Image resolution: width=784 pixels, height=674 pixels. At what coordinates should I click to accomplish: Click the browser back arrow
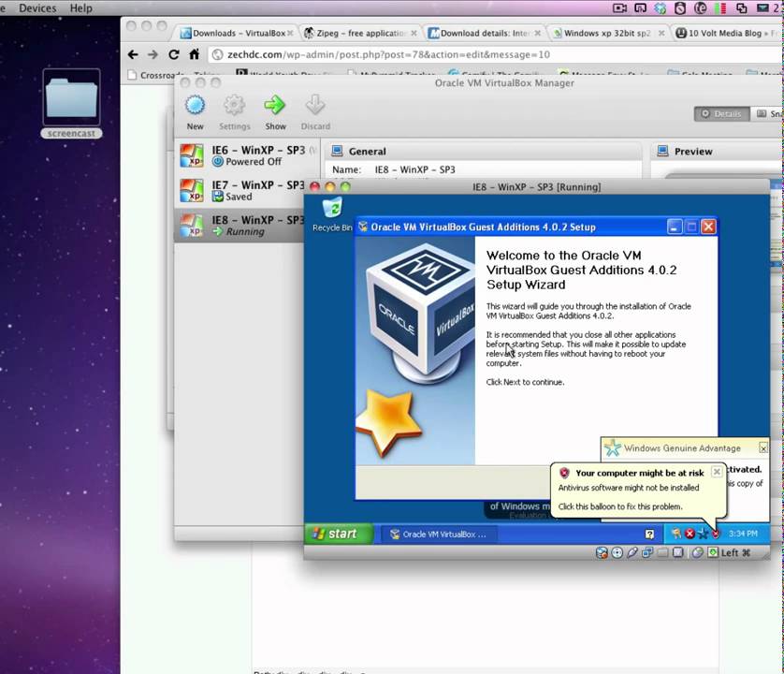click(133, 54)
